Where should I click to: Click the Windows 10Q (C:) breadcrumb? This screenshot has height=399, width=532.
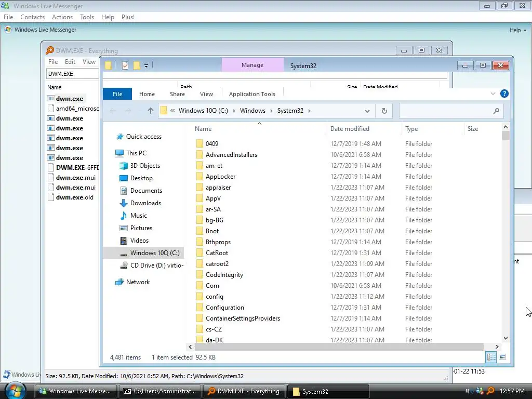[x=203, y=111]
